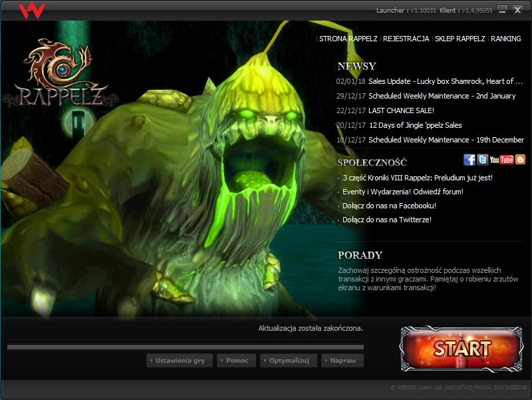Click the 02/01/18 news date
This screenshot has width=532, height=400.
[351, 81]
